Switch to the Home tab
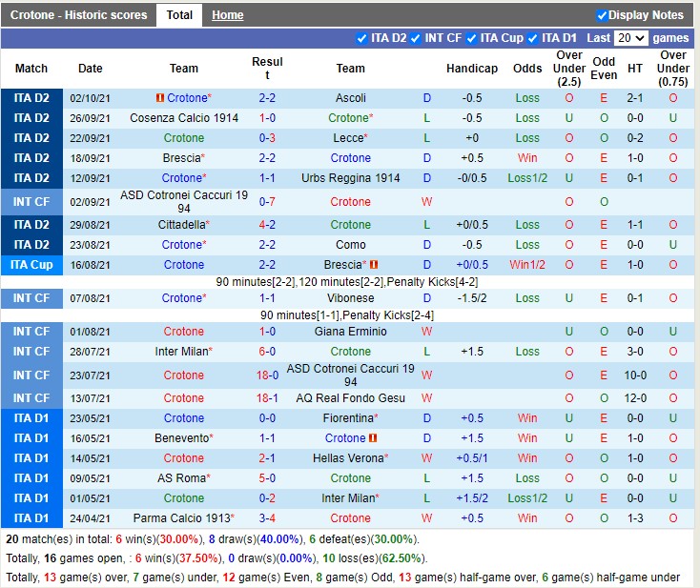 click(227, 15)
